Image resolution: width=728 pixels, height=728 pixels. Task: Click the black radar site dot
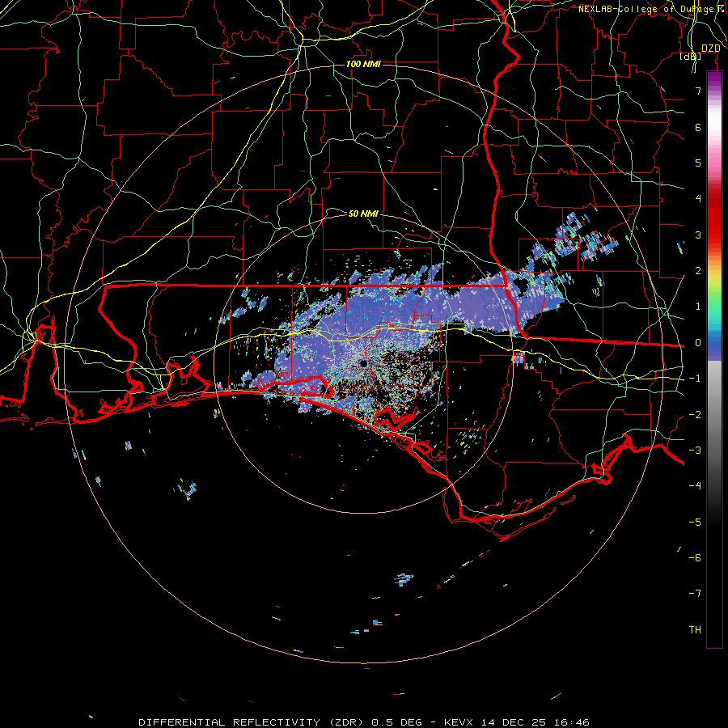tap(363, 363)
